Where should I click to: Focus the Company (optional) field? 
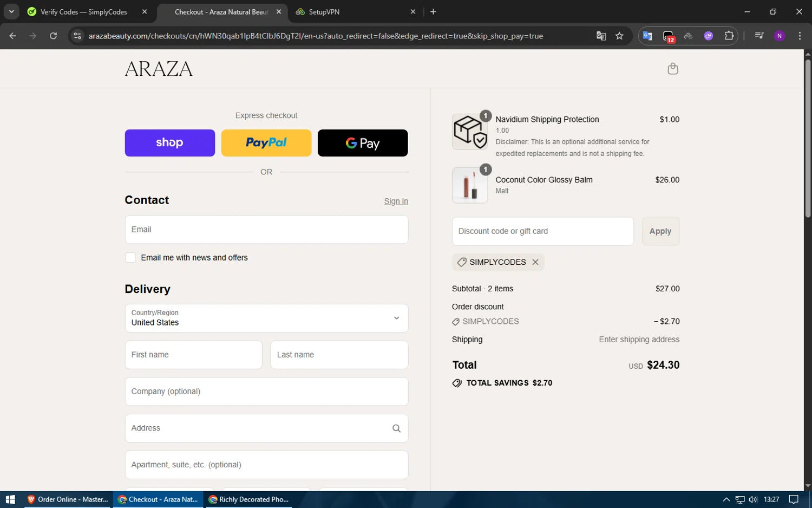[266, 392]
